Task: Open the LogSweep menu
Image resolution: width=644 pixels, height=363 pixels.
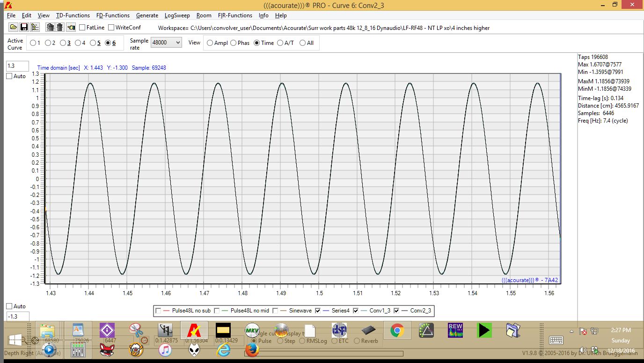Action: [x=177, y=15]
